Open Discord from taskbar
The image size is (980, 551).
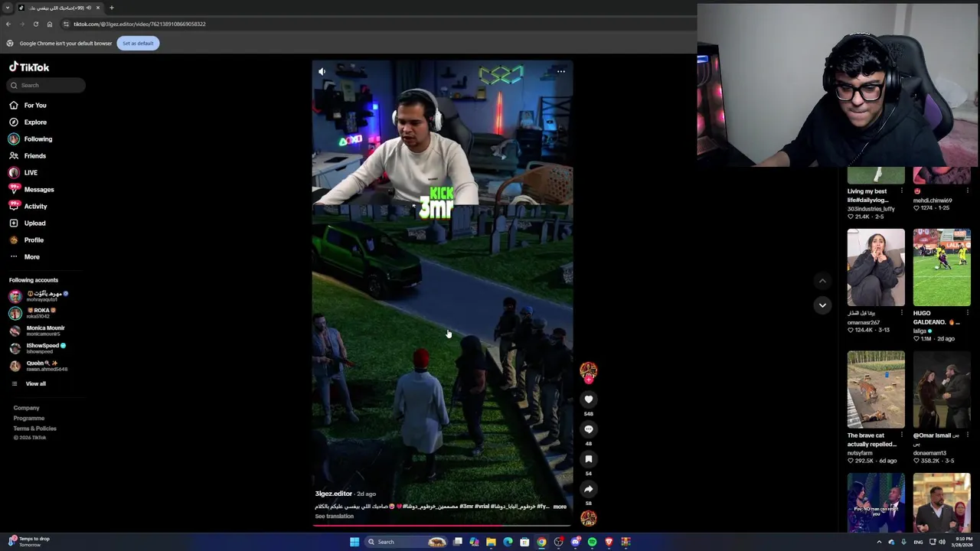[575, 542]
